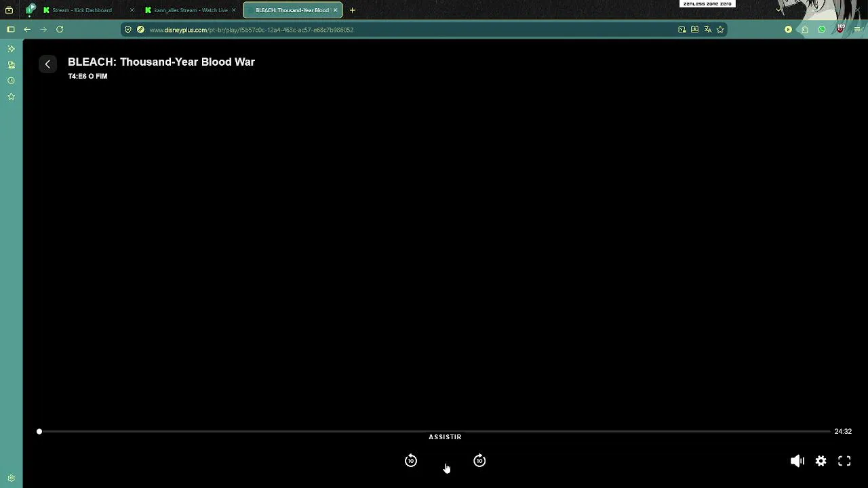The height and width of the screenshot is (488, 868).
Task: Go back using the player back arrow
Action: point(47,64)
